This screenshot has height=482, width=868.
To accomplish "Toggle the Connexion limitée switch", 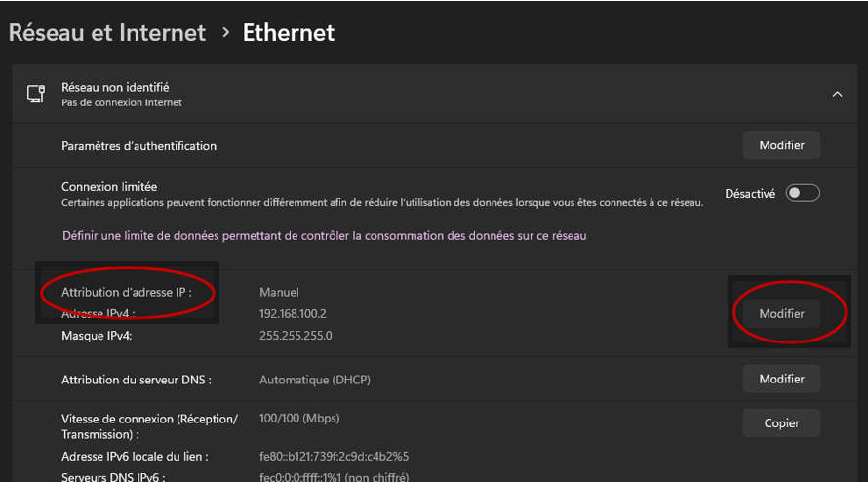I will pyautogui.click(x=804, y=193).
